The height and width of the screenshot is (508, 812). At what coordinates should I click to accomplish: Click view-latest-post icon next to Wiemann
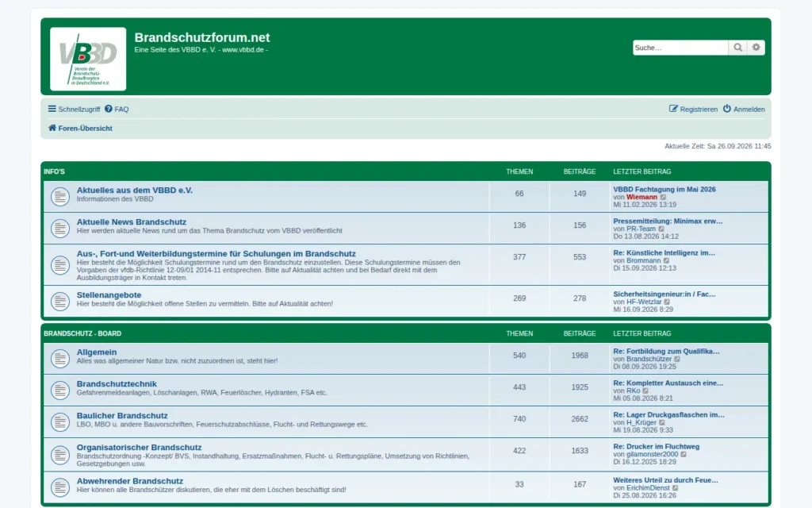663,198
